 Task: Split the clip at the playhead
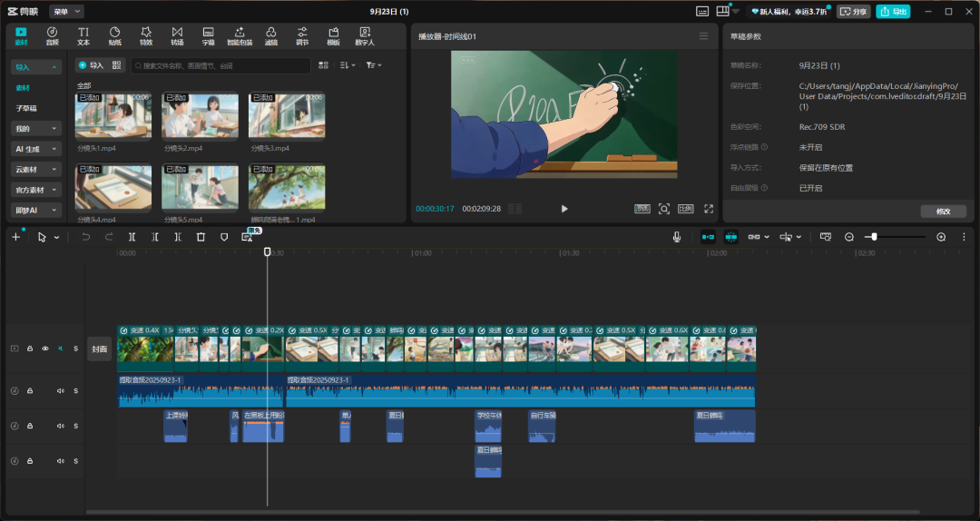point(132,237)
